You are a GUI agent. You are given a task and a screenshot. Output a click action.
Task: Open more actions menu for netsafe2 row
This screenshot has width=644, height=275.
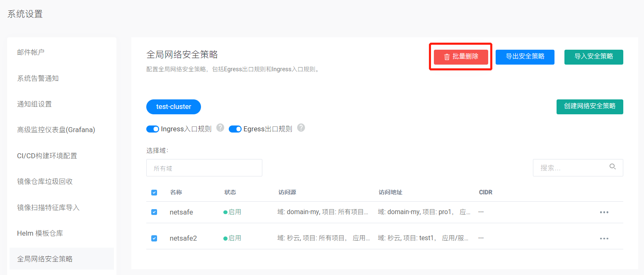(x=604, y=239)
